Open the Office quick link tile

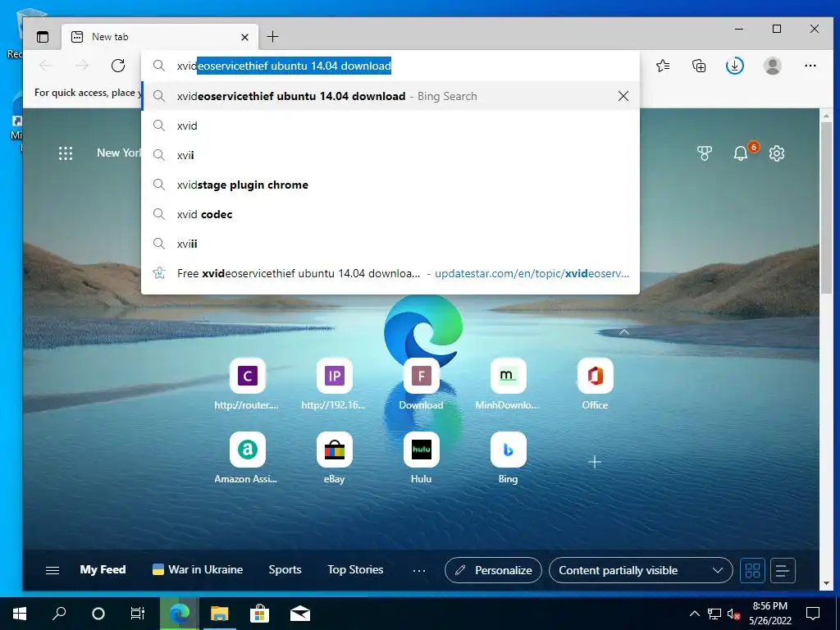(x=595, y=384)
